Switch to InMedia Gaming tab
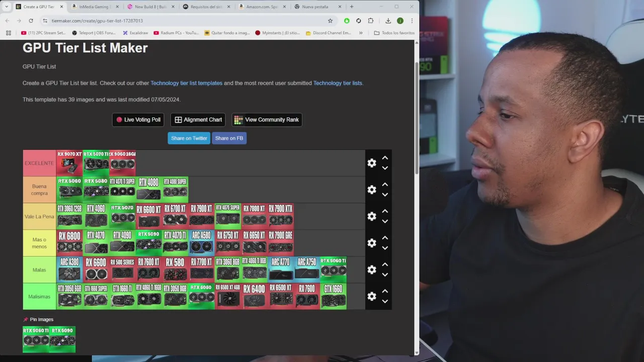This screenshot has height=362, width=644. pos(94,7)
